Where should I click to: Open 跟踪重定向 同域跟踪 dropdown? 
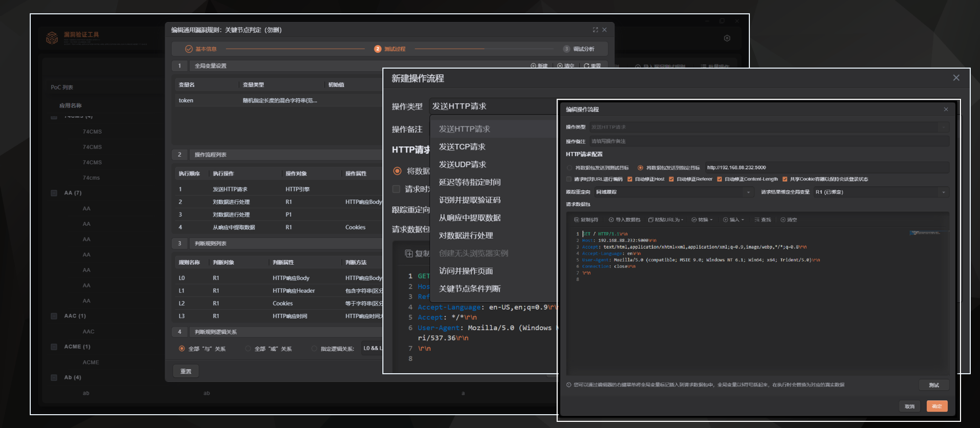(x=674, y=192)
